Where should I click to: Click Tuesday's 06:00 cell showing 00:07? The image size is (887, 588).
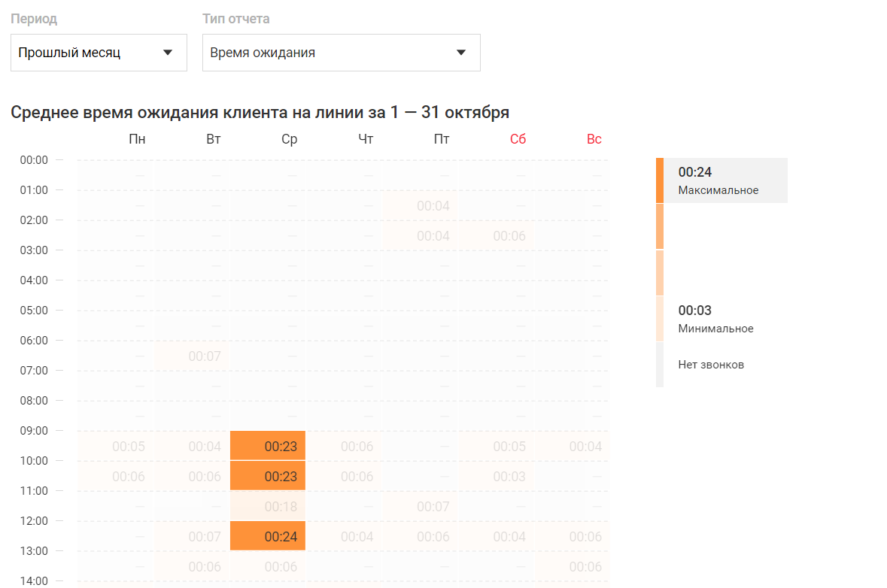pos(192,356)
